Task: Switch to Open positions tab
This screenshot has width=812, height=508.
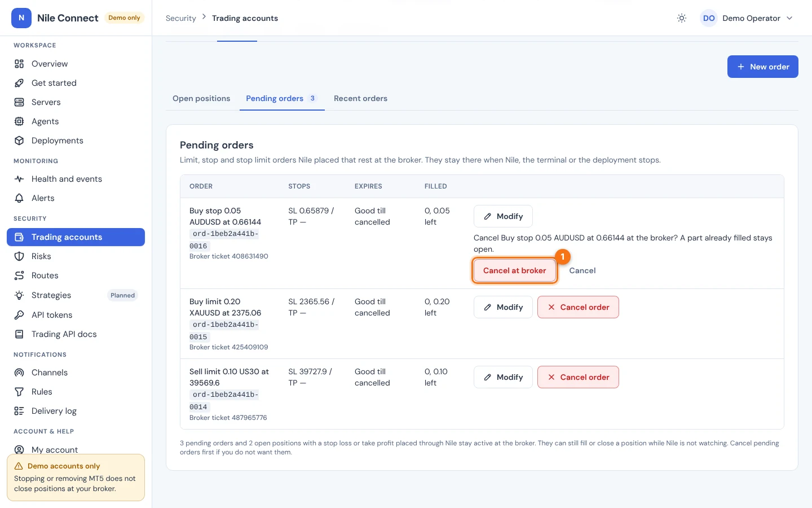Action: click(201, 98)
